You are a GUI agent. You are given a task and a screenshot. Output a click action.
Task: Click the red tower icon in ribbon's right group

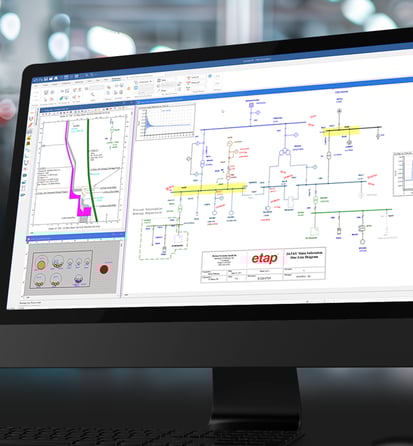(188, 79)
